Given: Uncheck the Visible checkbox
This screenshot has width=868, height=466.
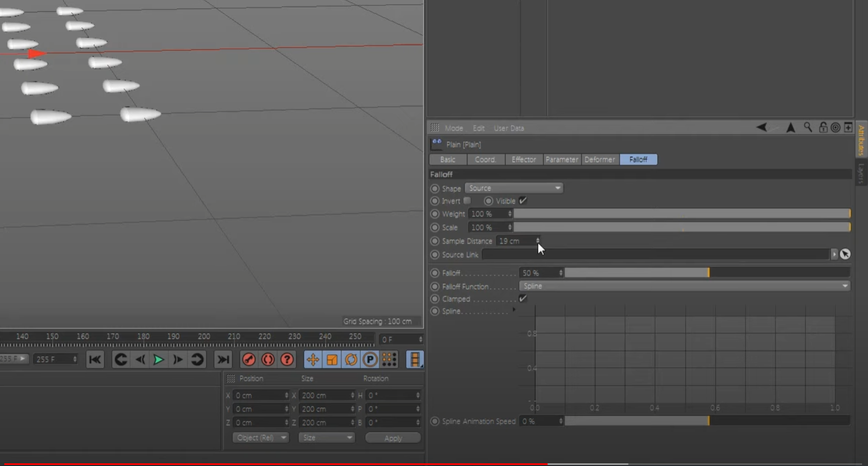Looking at the screenshot, I should coord(523,200).
